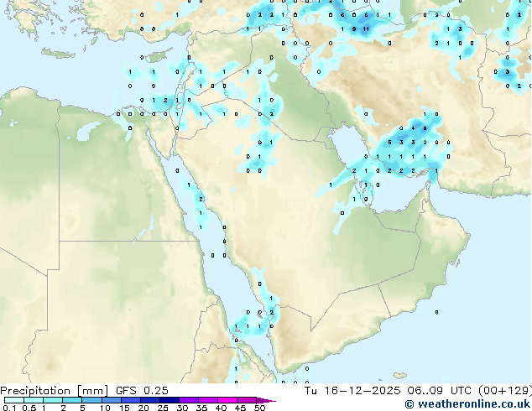The width and height of the screenshot is (532, 411).
Task: Click the 'GFS 0.25' model label
Action: pyautogui.click(x=142, y=391)
